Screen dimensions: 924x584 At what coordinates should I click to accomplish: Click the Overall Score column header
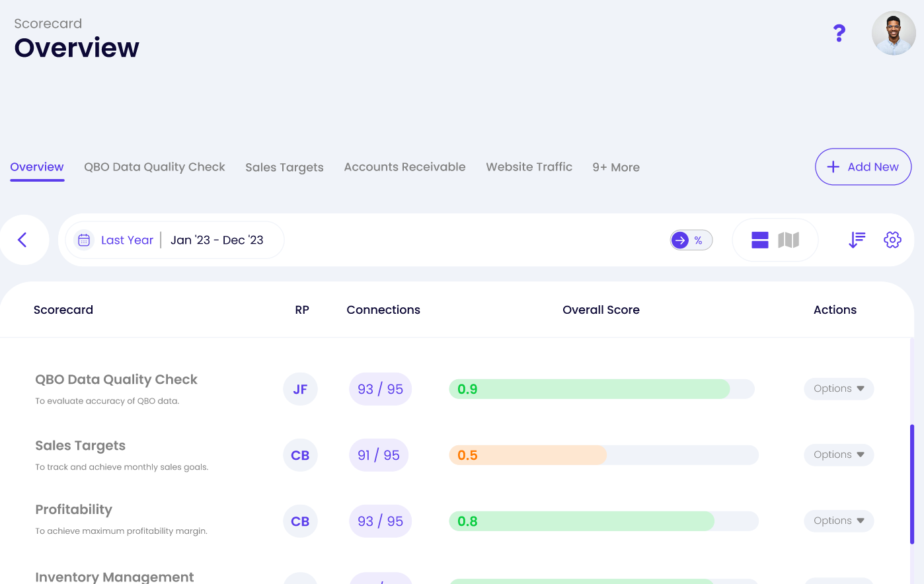click(x=601, y=310)
